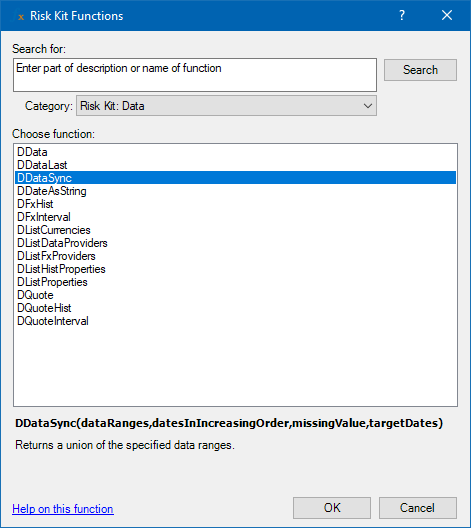This screenshot has width=471, height=528.
Task: Click the question mark help button in the title bar
Action: [x=402, y=15]
